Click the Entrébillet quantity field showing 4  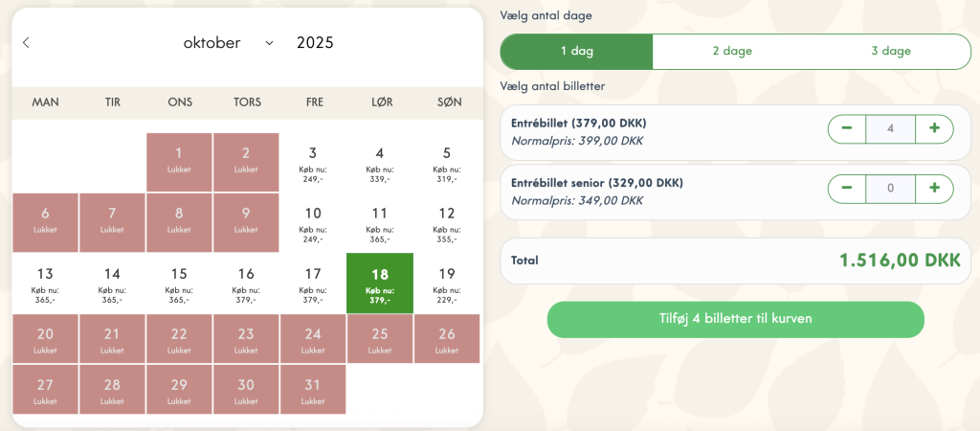pyautogui.click(x=891, y=129)
